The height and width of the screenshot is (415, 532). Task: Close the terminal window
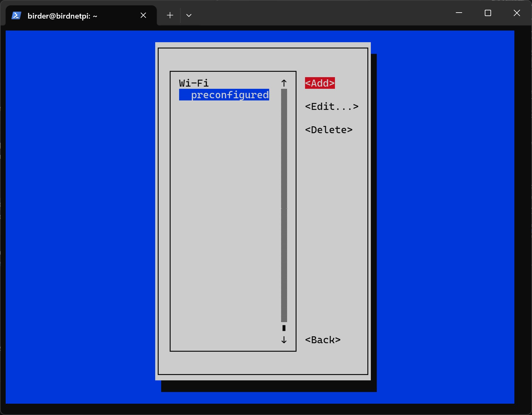point(517,13)
